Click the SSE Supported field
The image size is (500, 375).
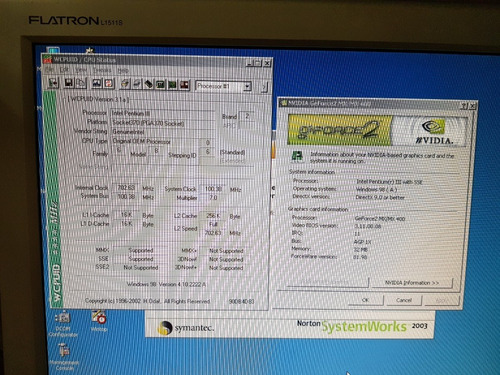pos(141,259)
